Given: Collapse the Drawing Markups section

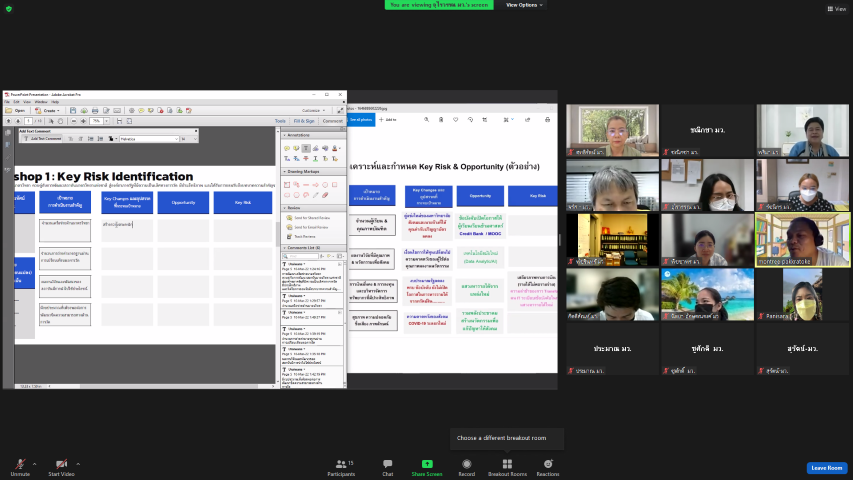Looking at the screenshot, I should [x=283, y=171].
